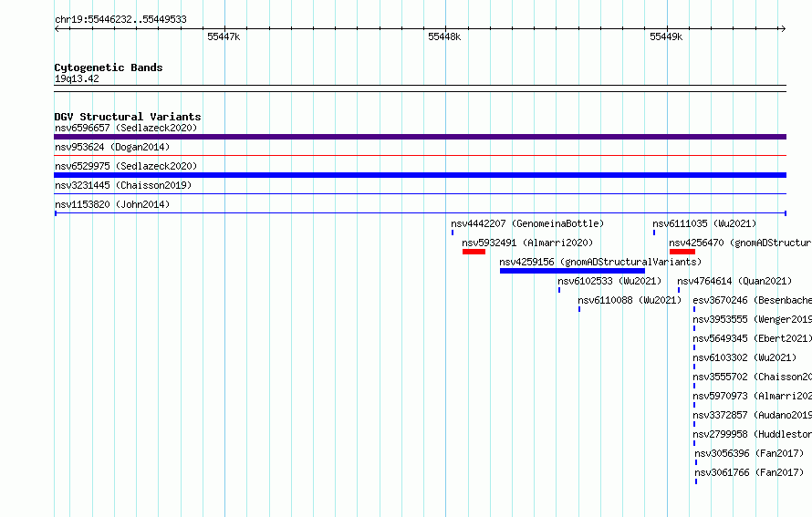Click the nsv6111035 (Wu2021) label
The width and height of the screenshot is (812, 517).
coord(704,223)
